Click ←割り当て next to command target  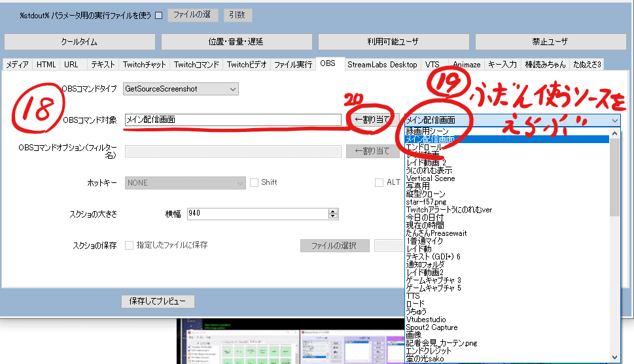coord(372,120)
